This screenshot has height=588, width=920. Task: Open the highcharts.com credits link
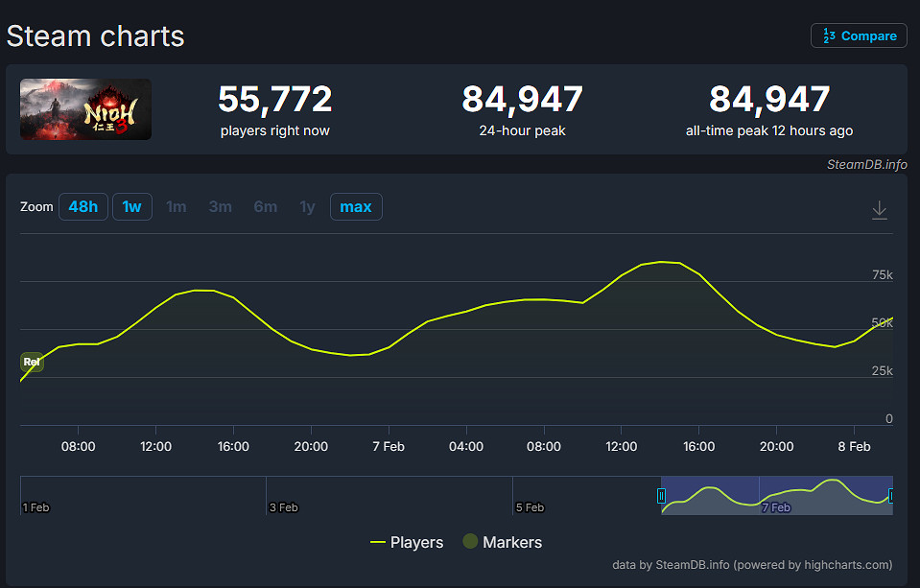751,565
